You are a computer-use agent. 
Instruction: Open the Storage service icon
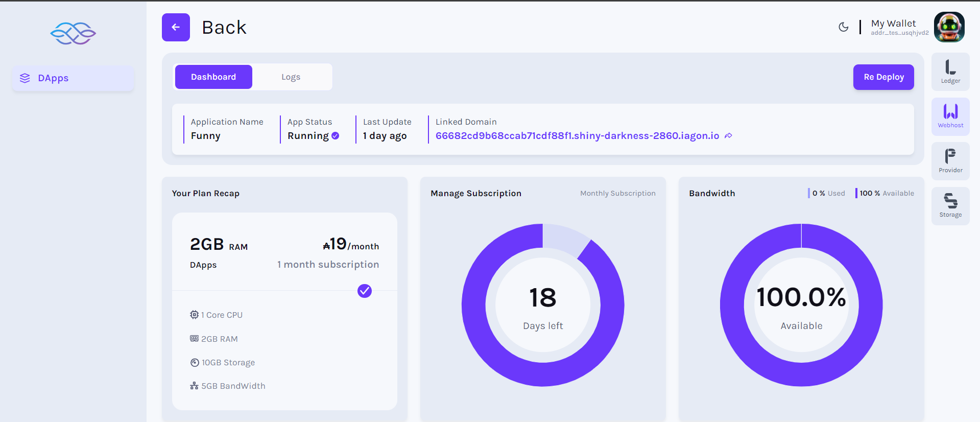(950, 205)
